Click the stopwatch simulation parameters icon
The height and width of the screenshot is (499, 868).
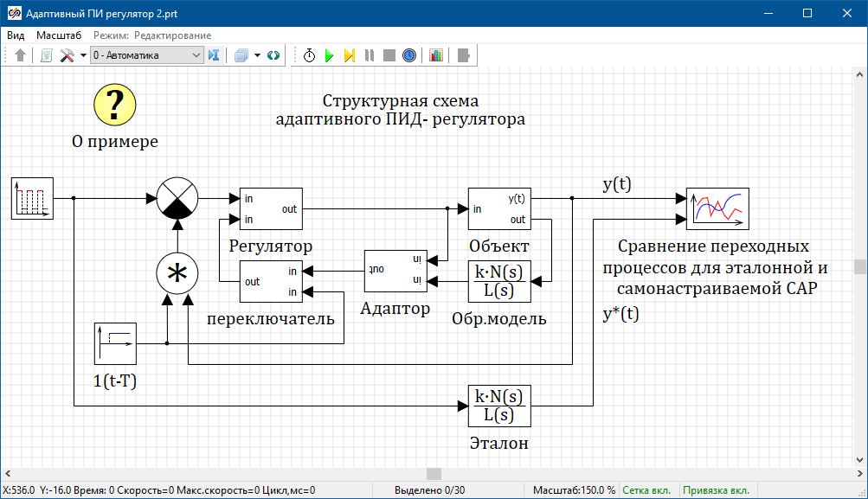tap(309, 55)
